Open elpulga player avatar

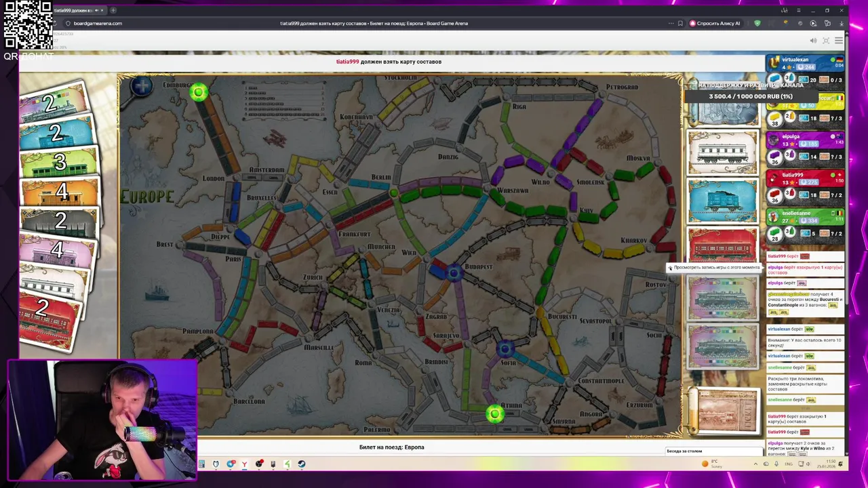[774, 139]
